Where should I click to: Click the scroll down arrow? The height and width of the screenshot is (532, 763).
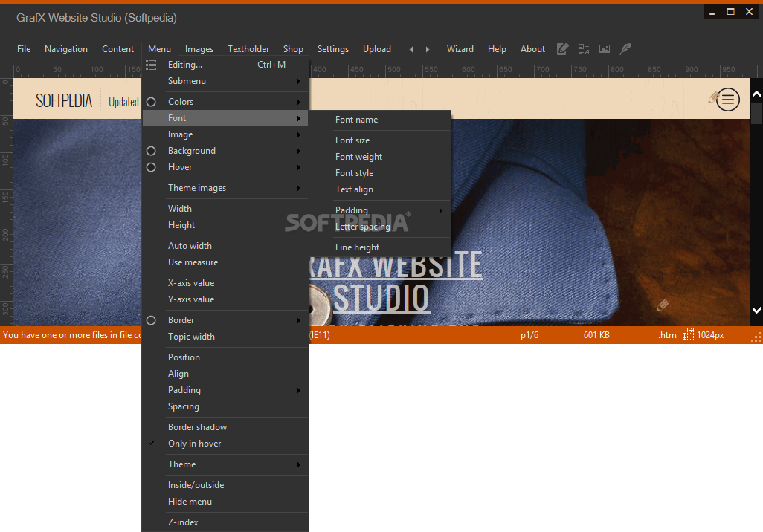pyautogui.click(x=756, y=310)
